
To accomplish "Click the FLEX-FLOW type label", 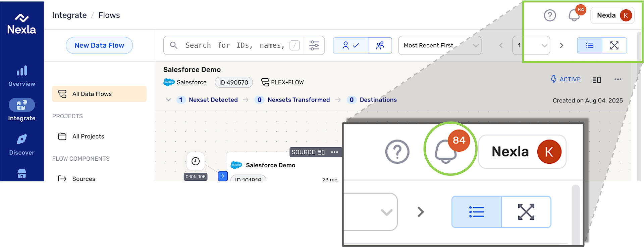I will click(x=282, y=82).
